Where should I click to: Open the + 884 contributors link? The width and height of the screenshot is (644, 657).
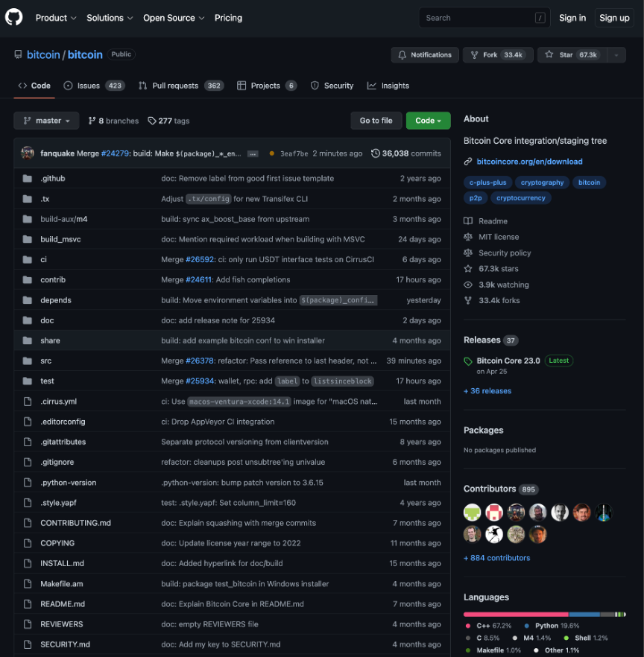click(497, 558)
